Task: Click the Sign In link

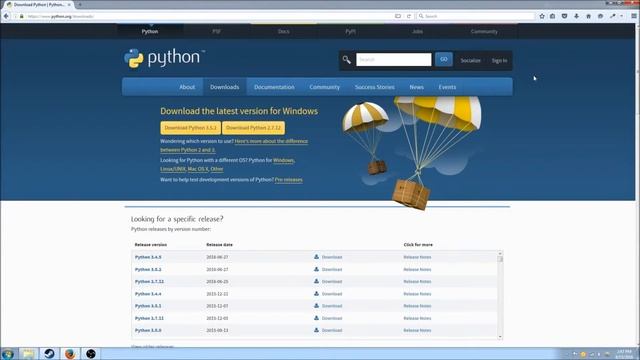Action: tap(499, 60)
